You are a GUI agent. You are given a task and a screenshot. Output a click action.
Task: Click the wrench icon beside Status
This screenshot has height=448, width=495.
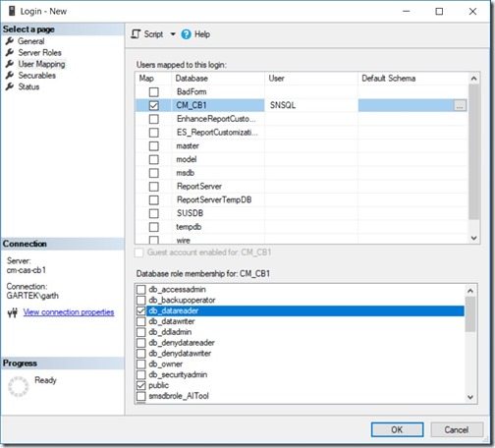10,86
